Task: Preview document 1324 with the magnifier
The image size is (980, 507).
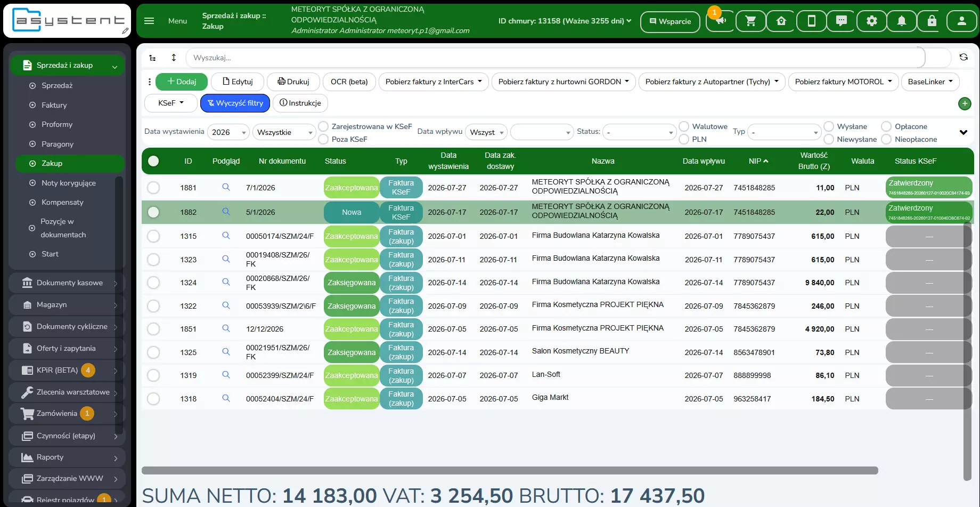Action: 226,282
